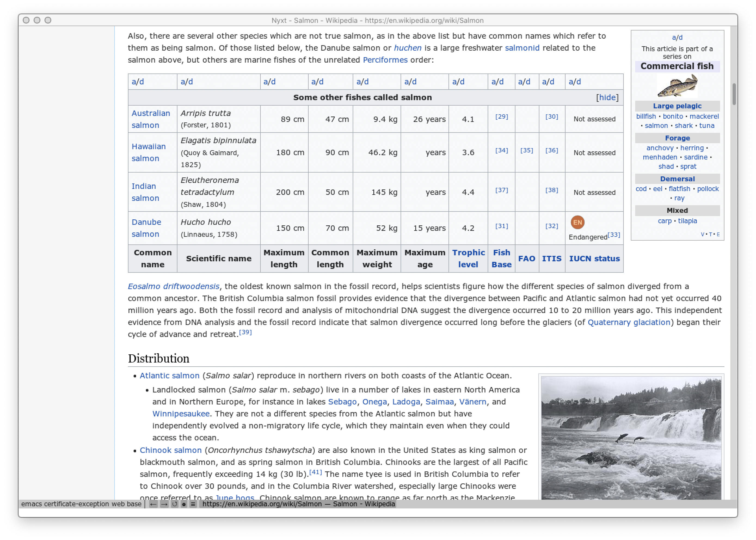Open the Danube salmon link
Screen dimensions: 756x540
coord(146,228)
